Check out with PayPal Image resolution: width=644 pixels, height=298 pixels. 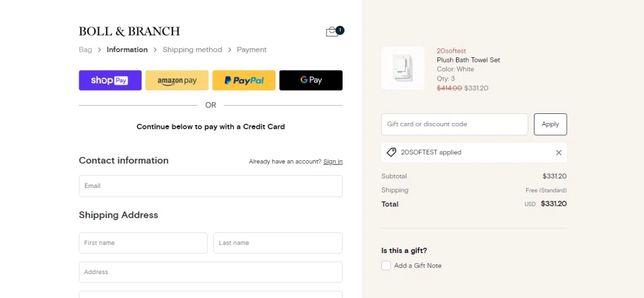click(x=244, y=80)
